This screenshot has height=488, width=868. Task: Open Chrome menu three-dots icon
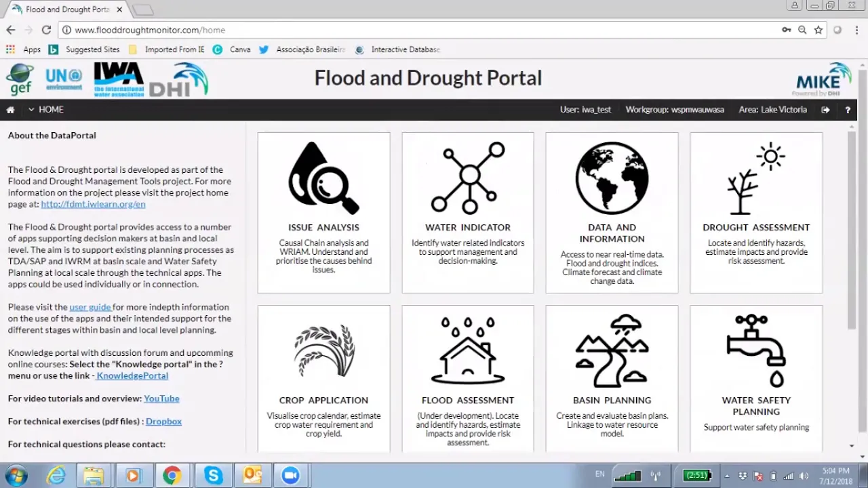856,30
